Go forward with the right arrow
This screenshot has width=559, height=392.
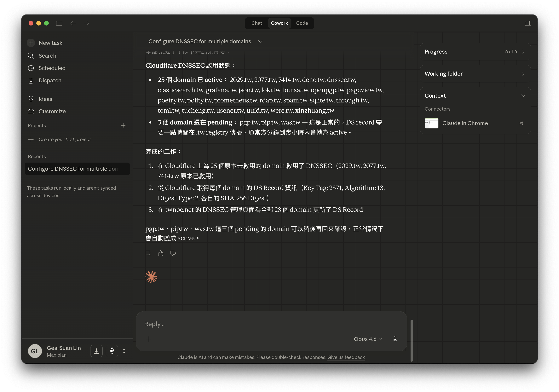(86, 23)
